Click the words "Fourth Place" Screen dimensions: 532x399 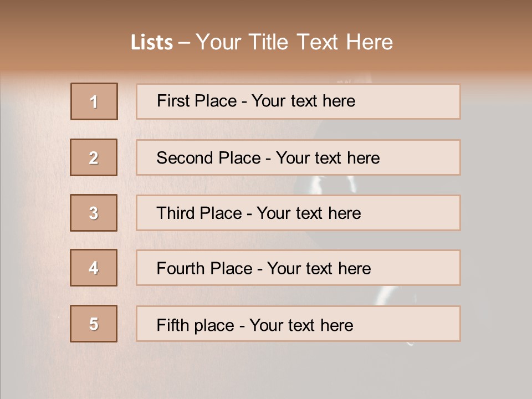(204, 269)
